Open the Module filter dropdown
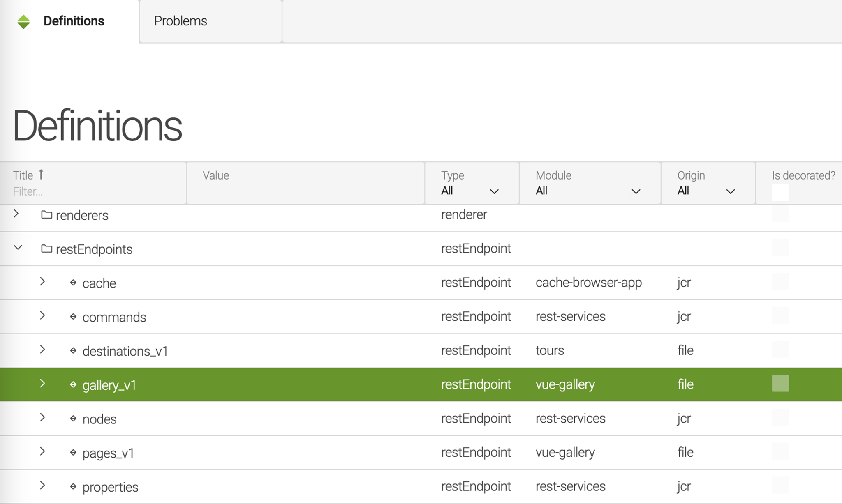This screenshot has width=842, height=504. click(x=588, y=191)
